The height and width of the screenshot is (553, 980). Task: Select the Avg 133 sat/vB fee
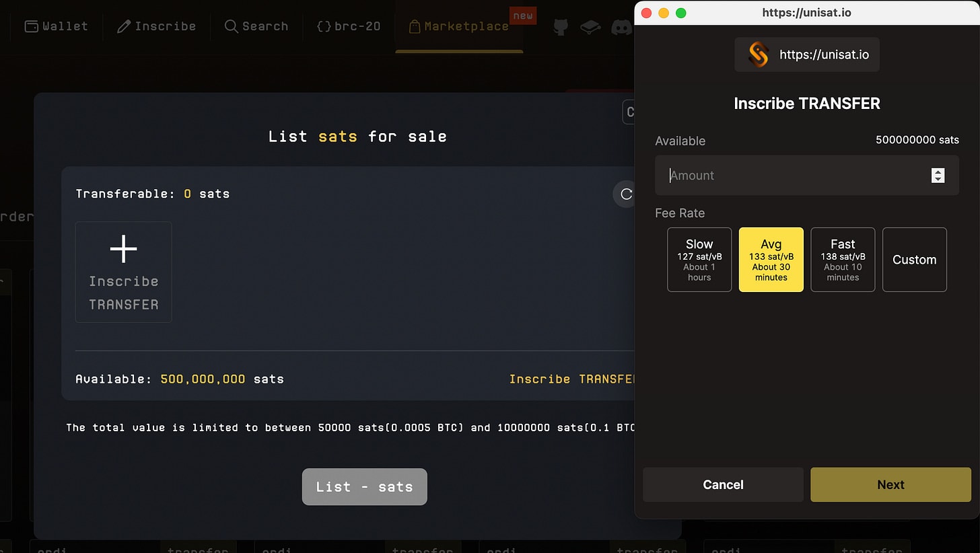[x=771, y=260]
